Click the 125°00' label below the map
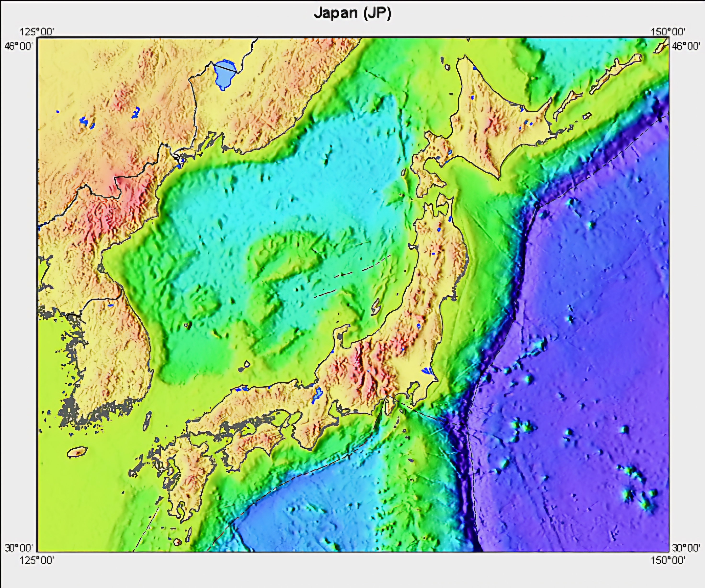The image size is (705, 588). [37, 560]
